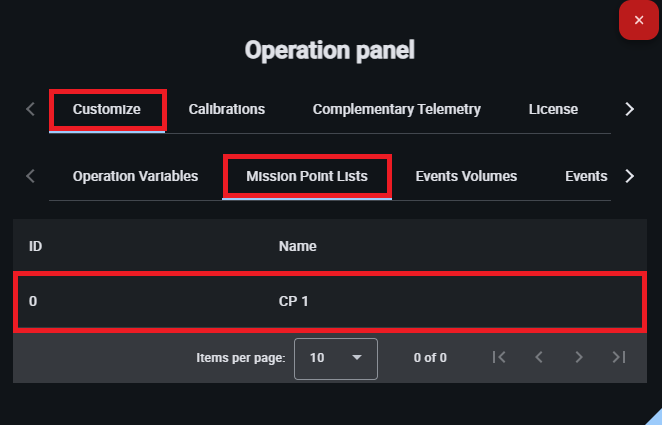Screen dimensions: 662x425
Task: Go to previous page of table
Action: point(538,357)
